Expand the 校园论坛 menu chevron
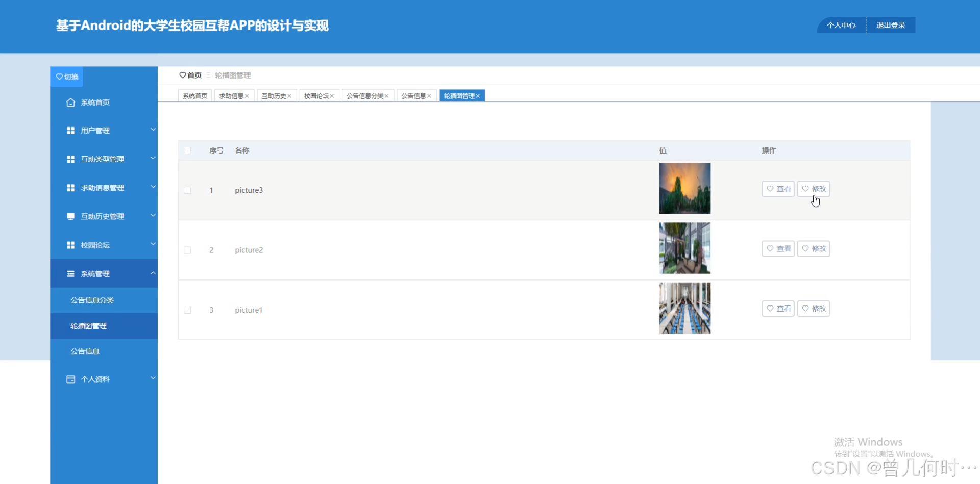This screenshot has width=980, height=484. [153, 244]
